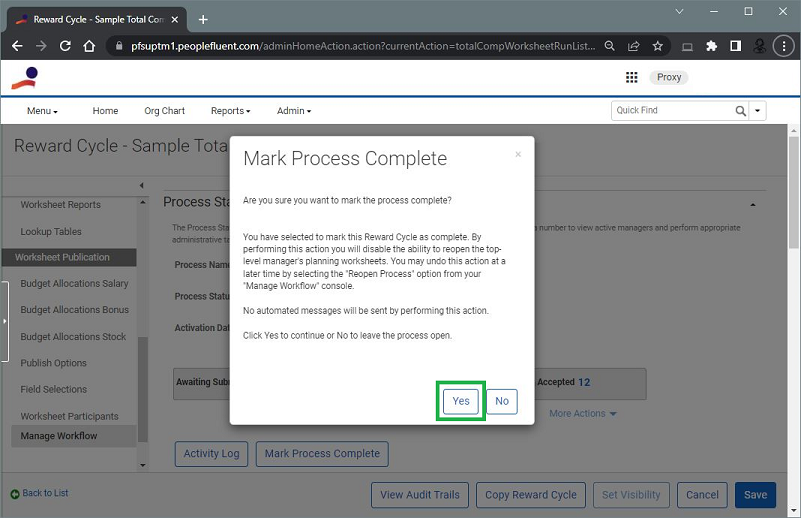This screenshot has width=801, height=518.
Task: Close the Reward Cycle browser tab
Action: tap(175, 19)
